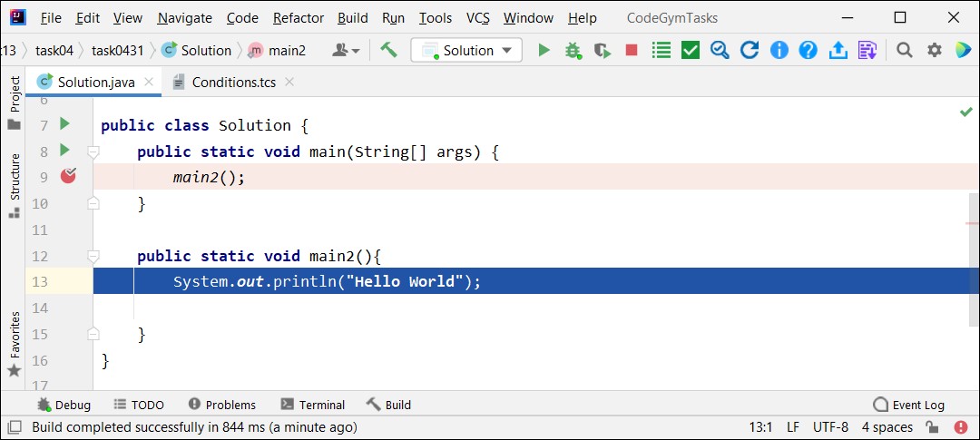
Task: Open the TODO tool window
Action: [x=139, y=405]
